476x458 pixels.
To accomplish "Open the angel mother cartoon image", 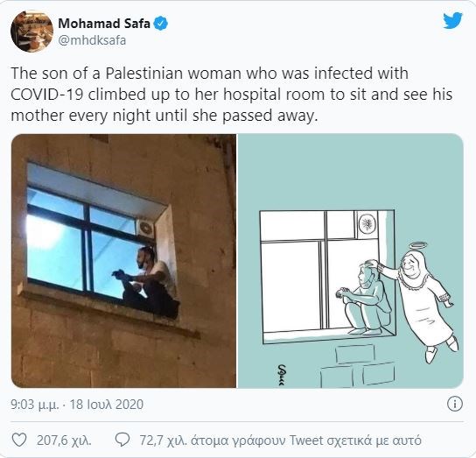I will (350, 261).
